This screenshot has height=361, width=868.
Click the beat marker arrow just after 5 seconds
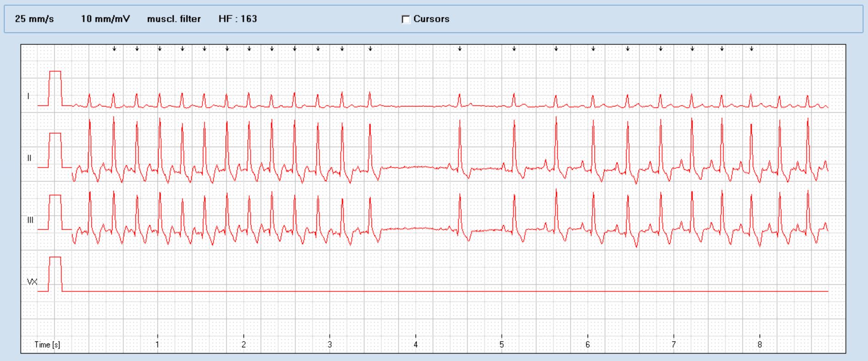514,49
